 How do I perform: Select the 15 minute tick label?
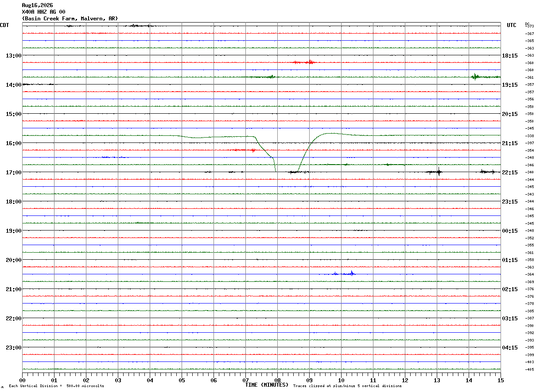coord(501,380)
